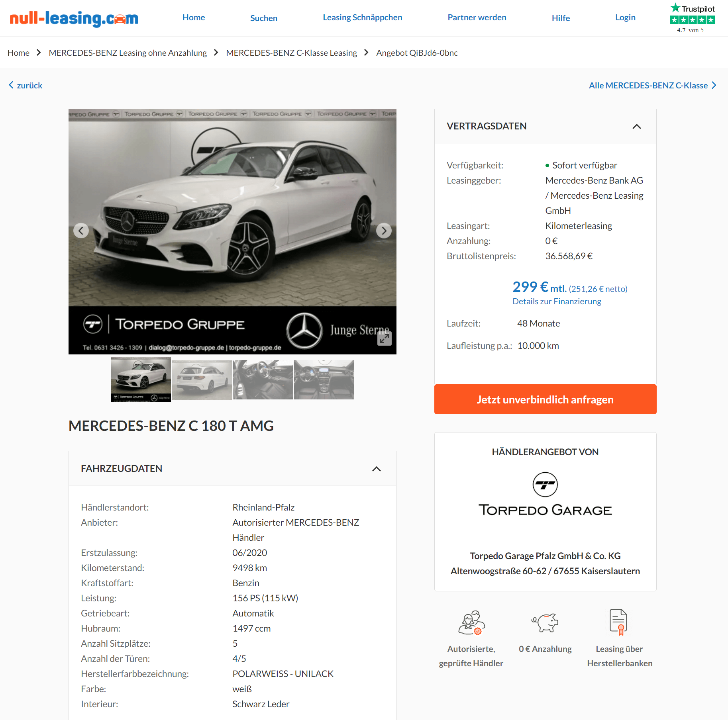Open the Login menu item
Viewport: 728px width, 720px height.
click(x=625, y=18)
